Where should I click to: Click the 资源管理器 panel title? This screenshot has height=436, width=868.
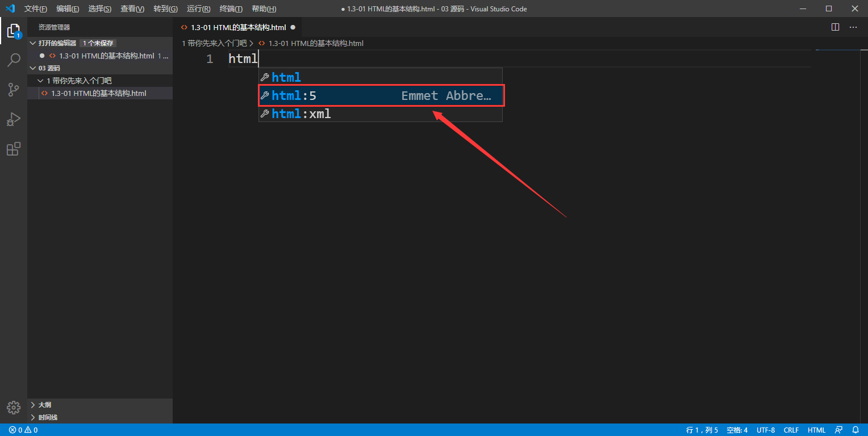pyautogui.click(x=55, y=27)
